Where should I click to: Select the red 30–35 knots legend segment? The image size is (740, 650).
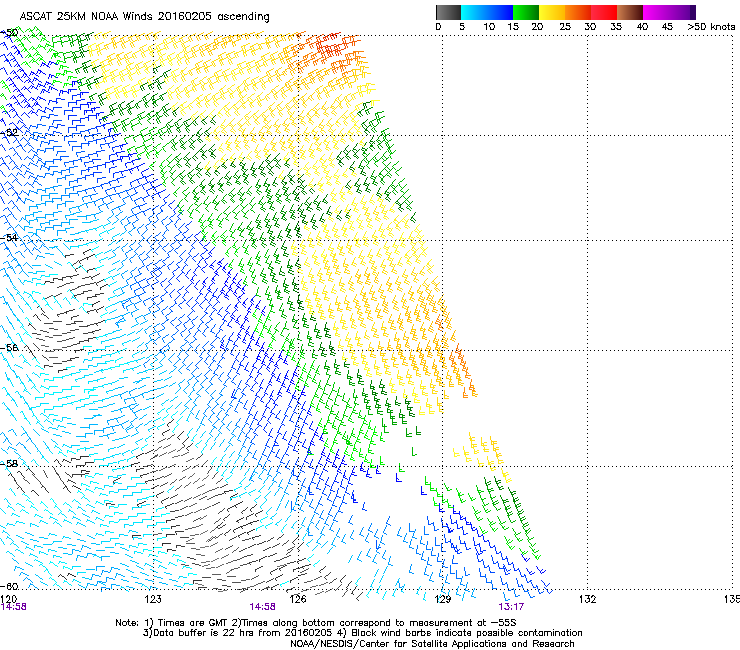pyautogui.click(x=604, y=12)
